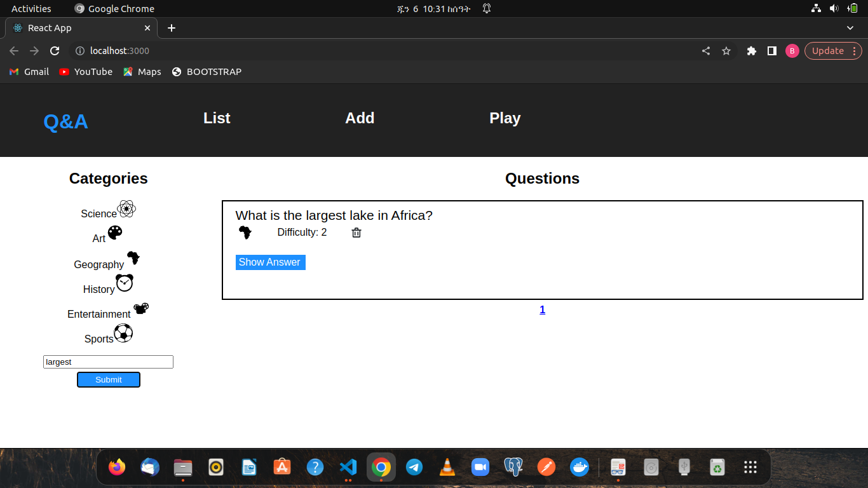Click the Sports soccer ball icon
The height and width of the screenshot is (488, 868).
[x=123, y=333]
